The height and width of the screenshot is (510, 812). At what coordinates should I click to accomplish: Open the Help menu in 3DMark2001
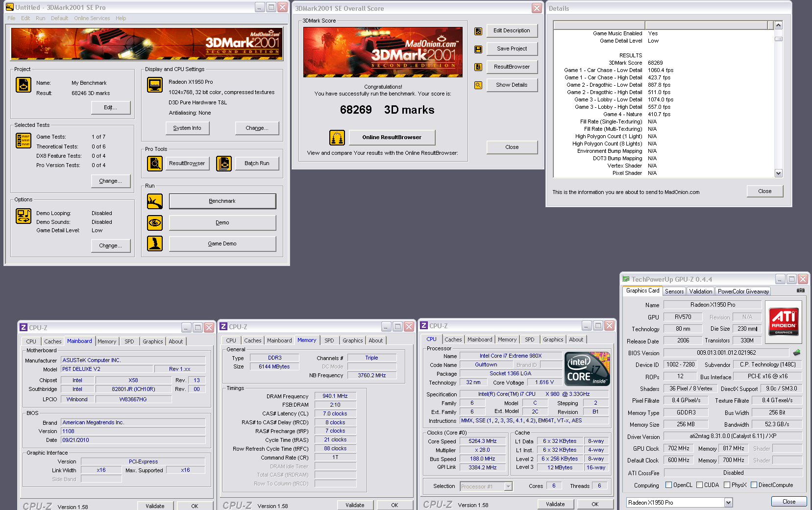pyautogui.click(x=121, y=18)
